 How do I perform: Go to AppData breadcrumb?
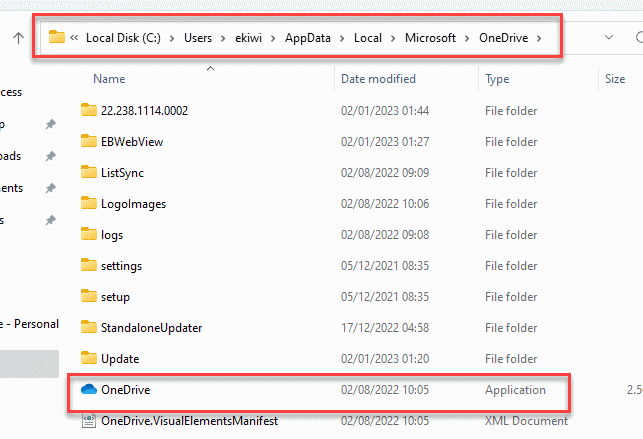click(308, 38)
